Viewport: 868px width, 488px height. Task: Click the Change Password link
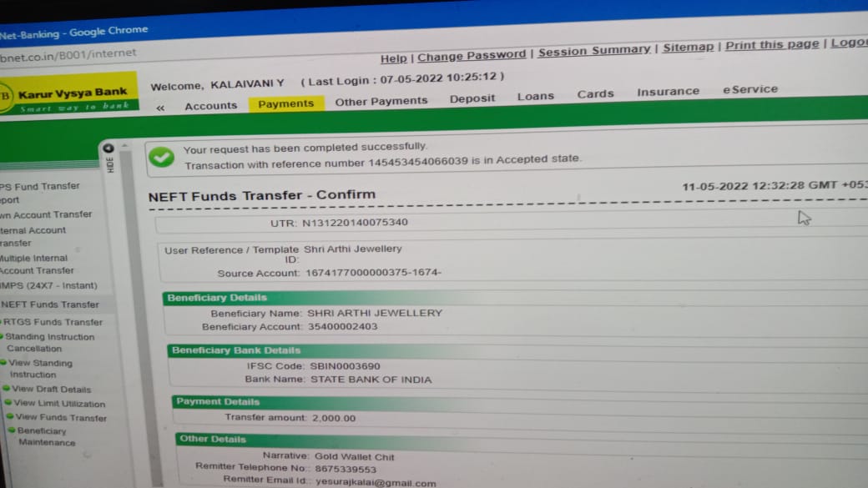[472, 56]
